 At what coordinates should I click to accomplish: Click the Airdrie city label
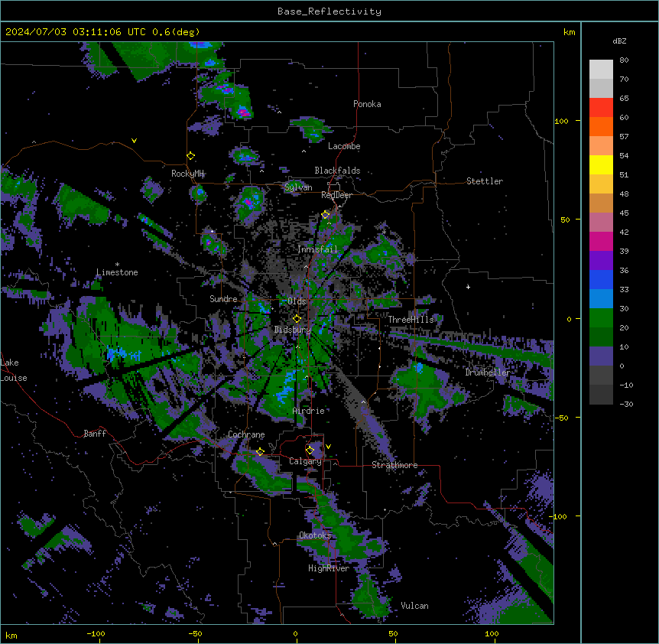pos(309,411)
